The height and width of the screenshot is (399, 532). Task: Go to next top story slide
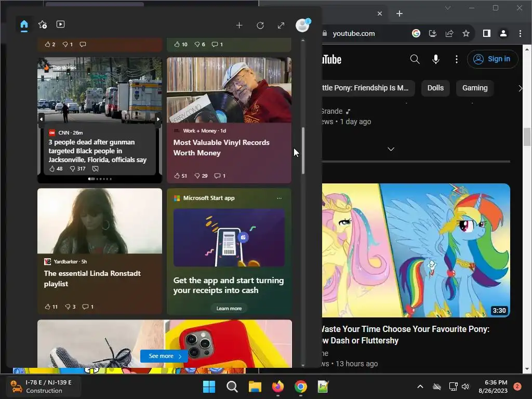pos(158,119)
